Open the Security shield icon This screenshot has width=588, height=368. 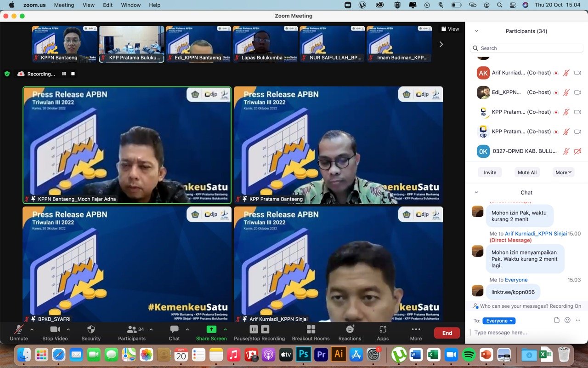(x=91, y=329)
